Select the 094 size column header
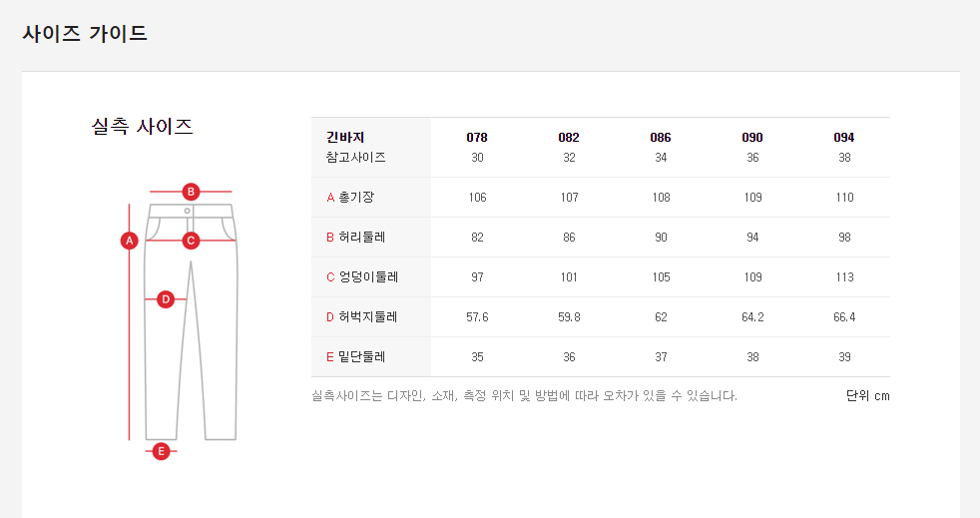This screenshot has height=518, width=980. (844, 138)
